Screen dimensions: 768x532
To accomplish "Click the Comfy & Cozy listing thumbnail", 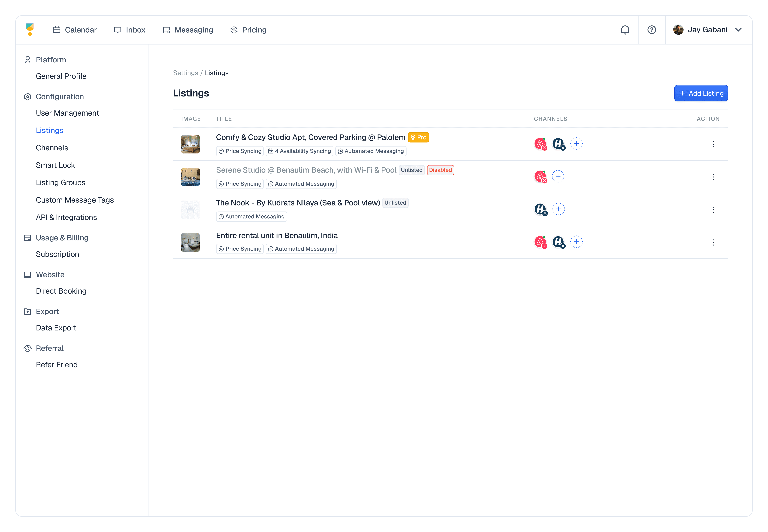I will [190, 144].
